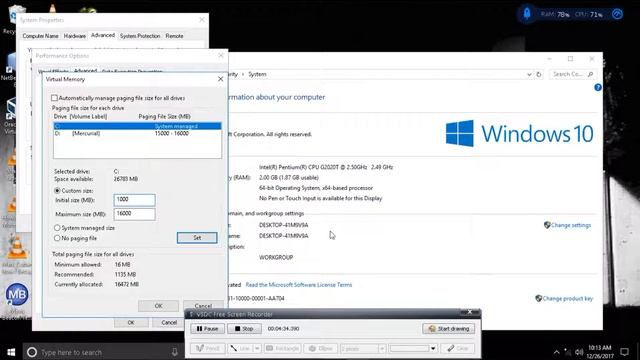Click the Clear button in recorder

(x=458, y=349)
